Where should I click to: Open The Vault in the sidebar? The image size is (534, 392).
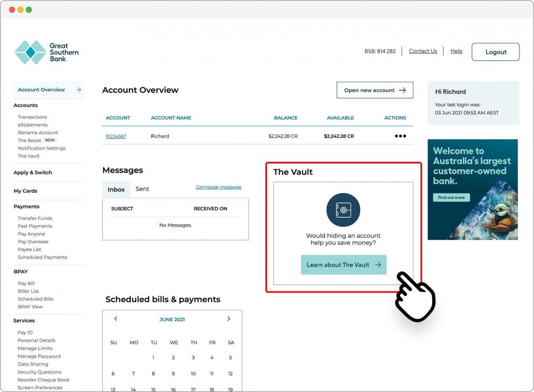pos(29,156)
